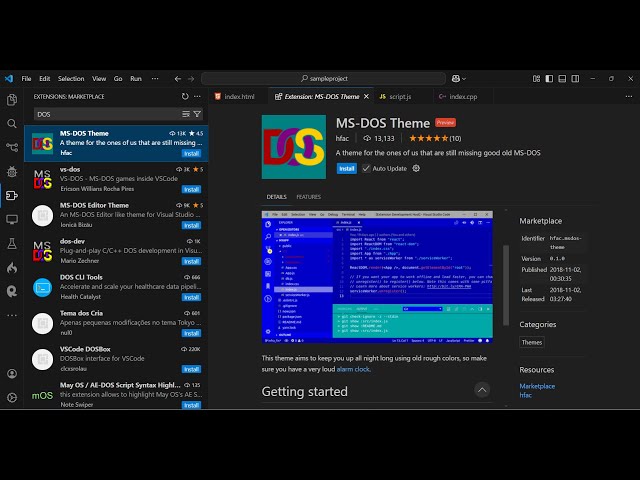This screenshot has width=640, height=480.
Task: Expand additional activity bar views ellipsis
Action: pyautogui.click(x=12, y=316)
